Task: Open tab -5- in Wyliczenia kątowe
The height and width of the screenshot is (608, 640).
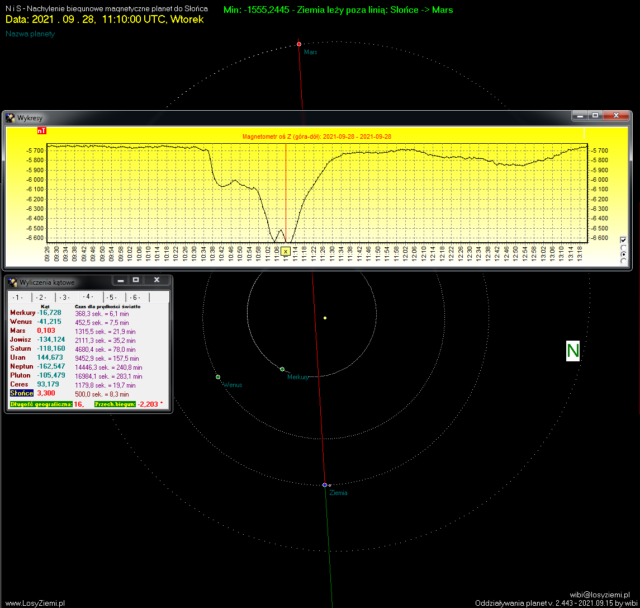Action: tap(111, 298)
